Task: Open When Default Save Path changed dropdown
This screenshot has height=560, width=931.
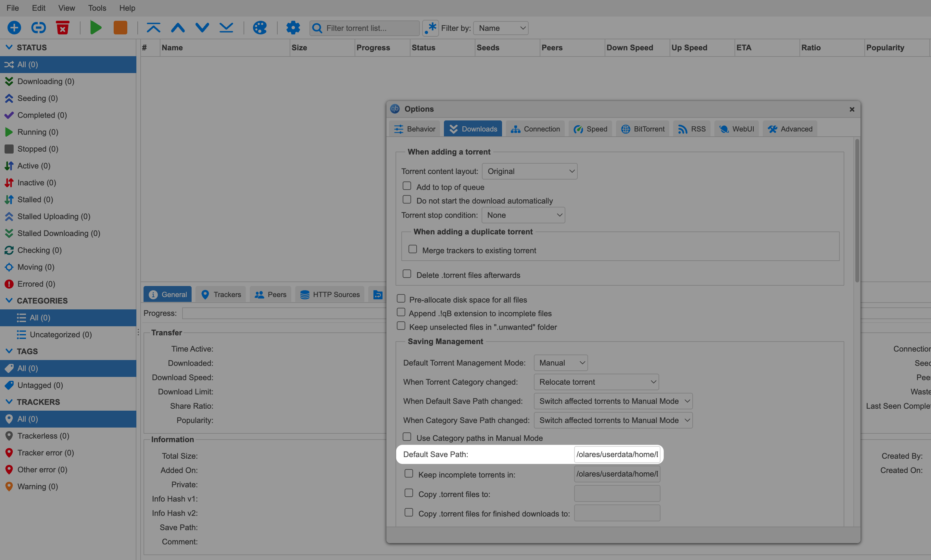Action: (x=613, y=401)
